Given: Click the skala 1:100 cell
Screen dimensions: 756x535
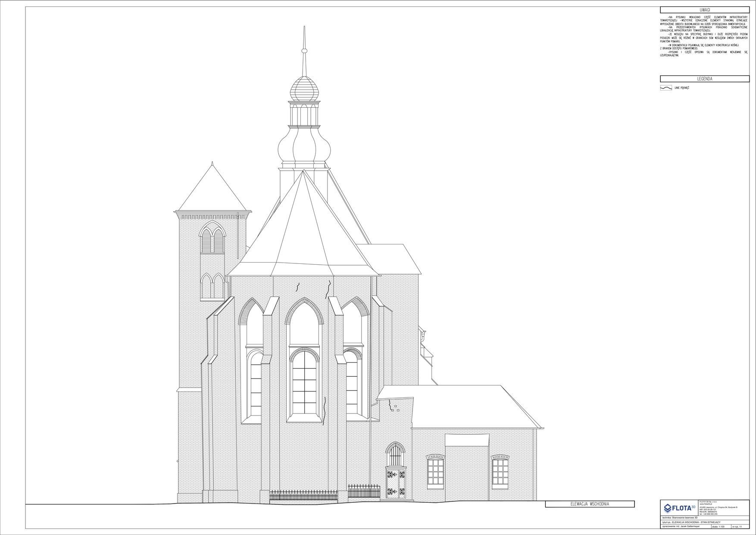Looking at the screenshot, I should [722, 526].
